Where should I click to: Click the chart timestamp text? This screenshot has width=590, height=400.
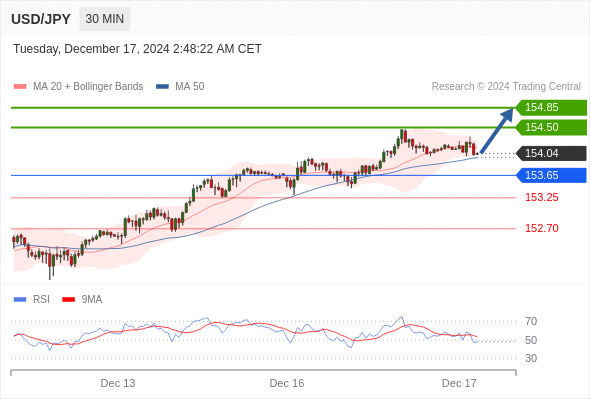(137, 49)
